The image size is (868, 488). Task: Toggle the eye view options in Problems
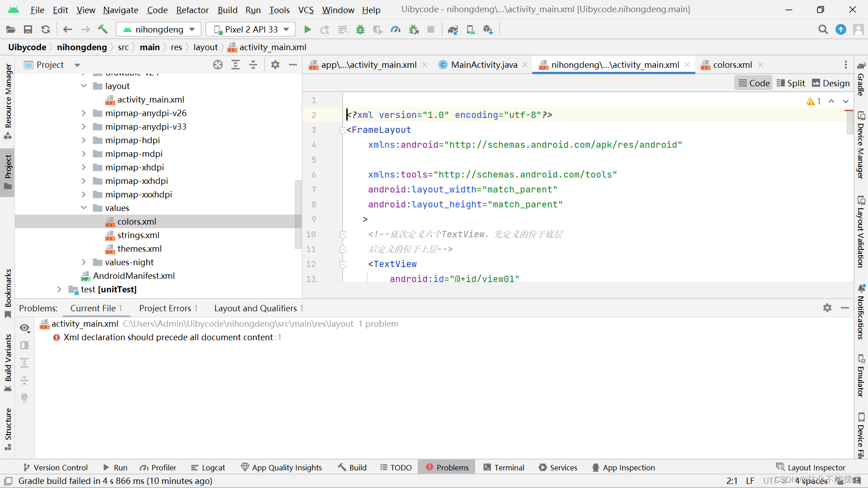point(25,328)
